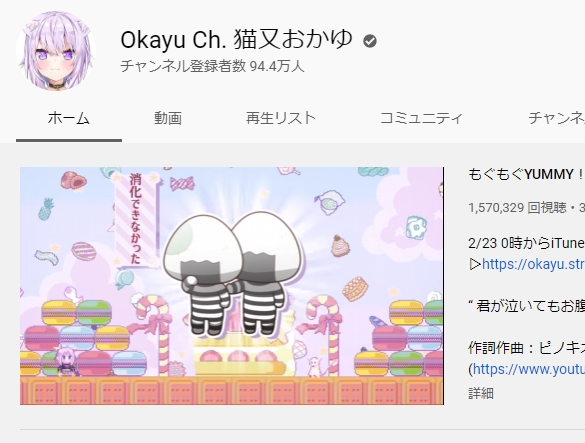
Task: Click the small white cat in thumbnail
Action: click(315, 366)
